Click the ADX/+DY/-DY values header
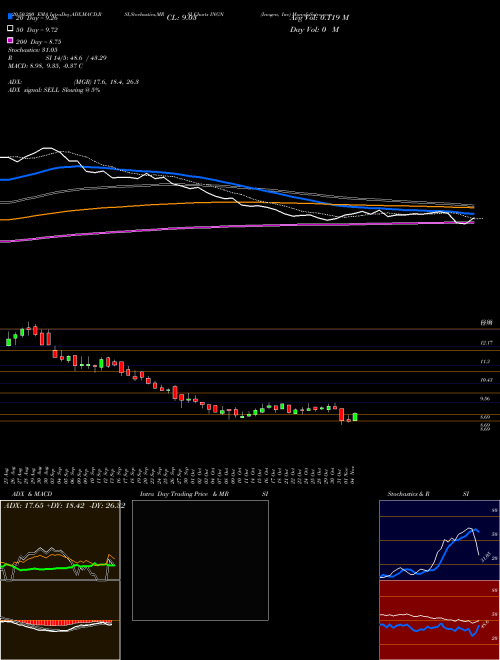The height and width of the screenshot is (660, 500). tap(64, 505)
